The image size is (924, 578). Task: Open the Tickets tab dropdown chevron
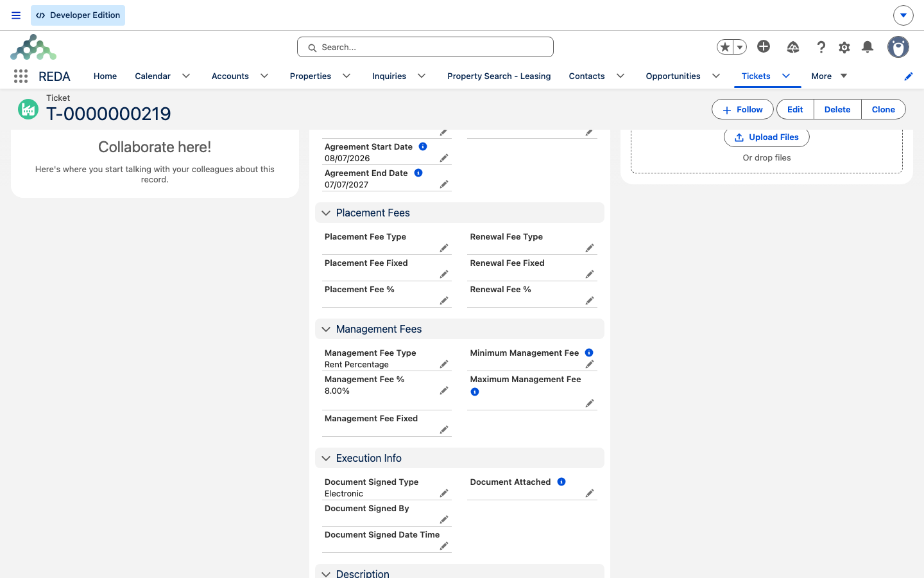(x=786, y=76)
